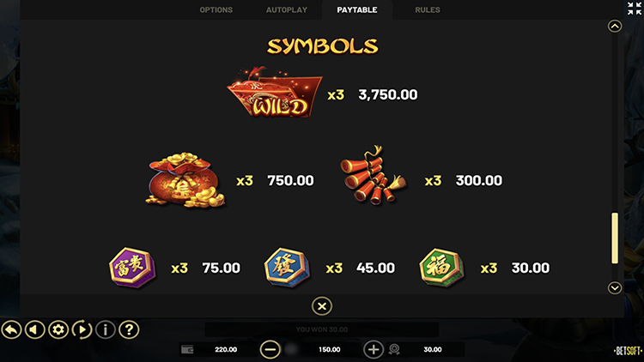Click the wallet balance icon
Image resolution: width=644 pixels, height=362 pixels.
tap(187, 349)
